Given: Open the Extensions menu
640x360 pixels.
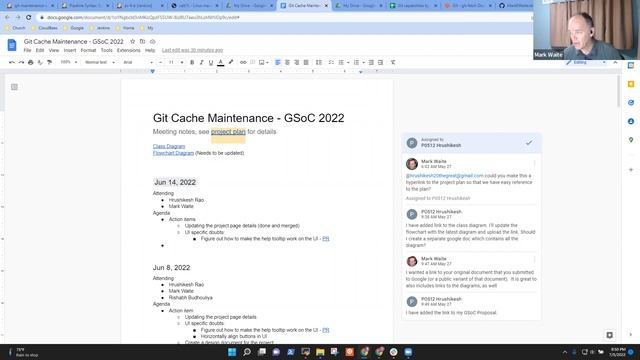Looking at the screenshot, I should tap(129, 50).
